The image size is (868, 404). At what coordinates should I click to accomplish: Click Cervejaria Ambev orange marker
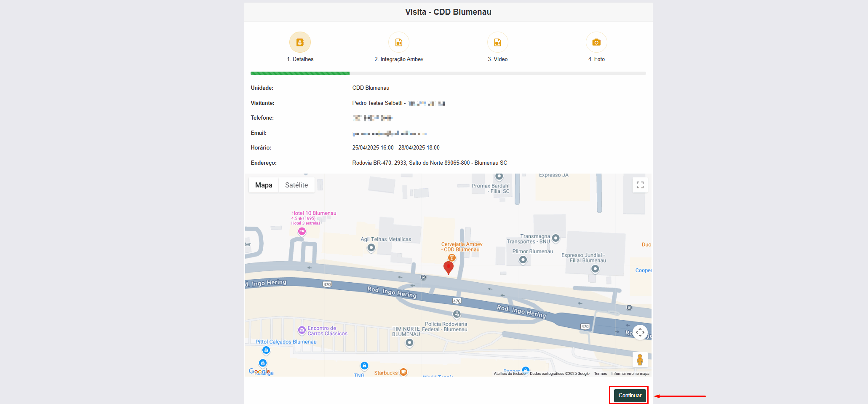point(451,257)
